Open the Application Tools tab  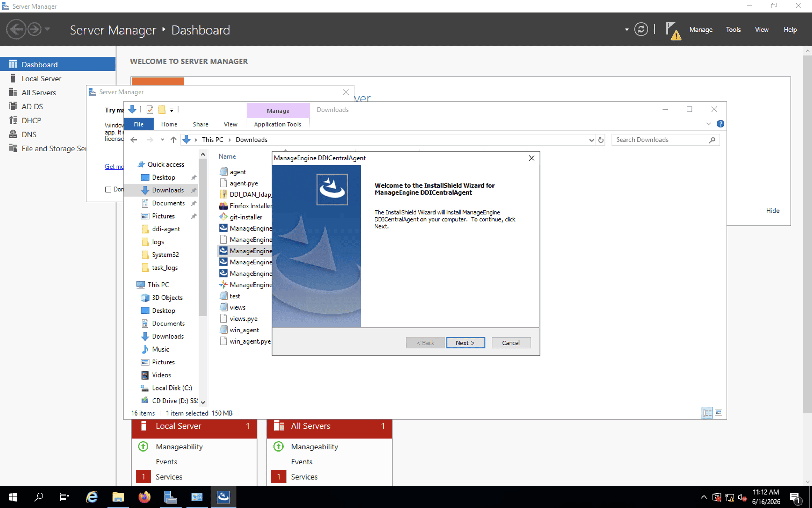277,124
